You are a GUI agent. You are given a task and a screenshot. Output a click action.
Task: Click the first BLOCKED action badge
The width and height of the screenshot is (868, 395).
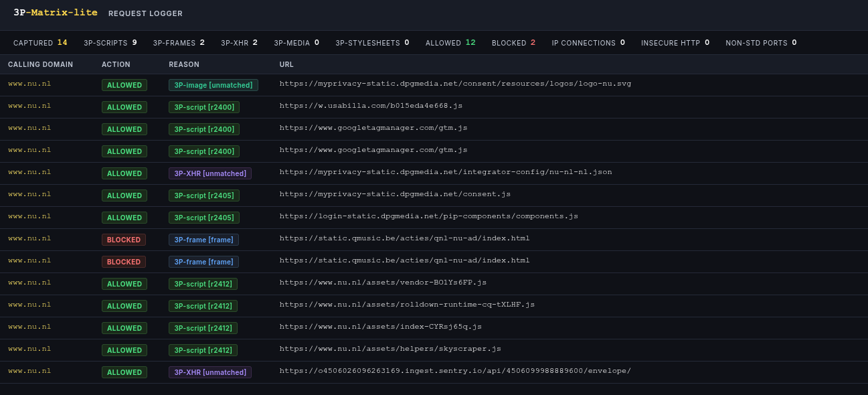tap(124, 240)
